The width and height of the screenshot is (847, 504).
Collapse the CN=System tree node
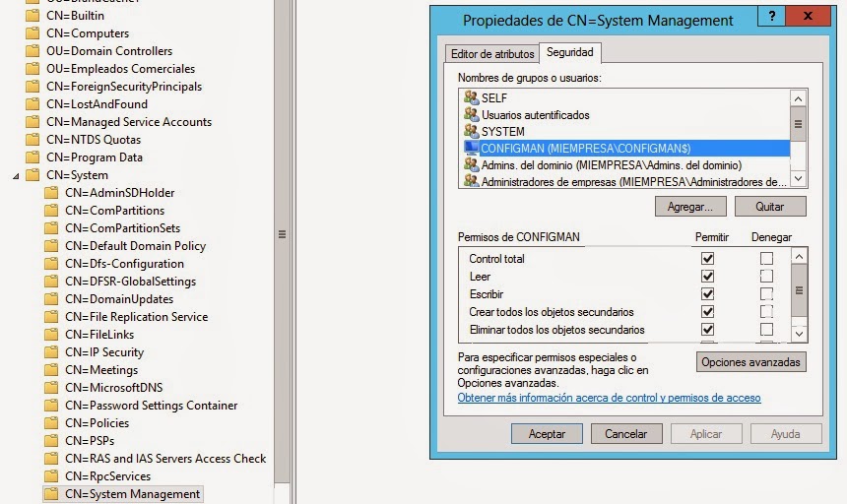[14, 175]
